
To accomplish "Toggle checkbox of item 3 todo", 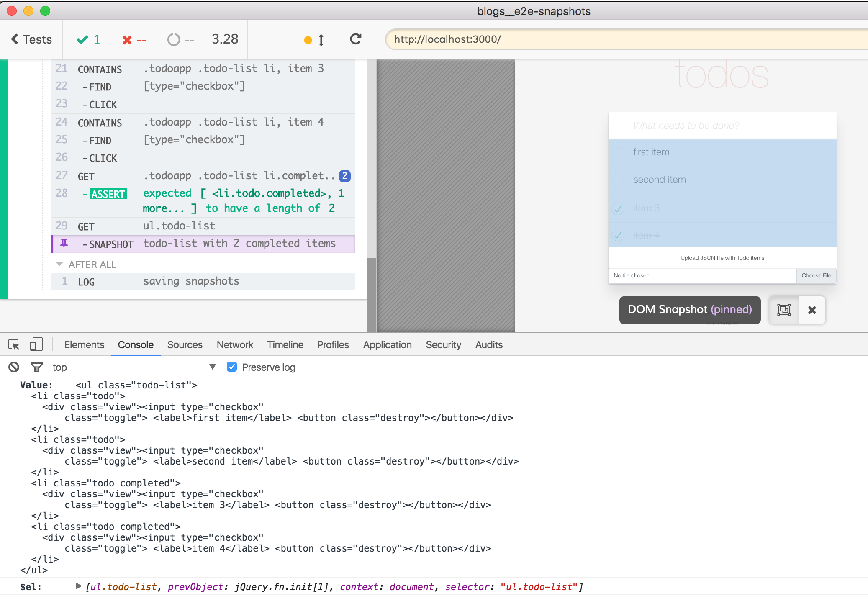I will [x=618, y=208].
